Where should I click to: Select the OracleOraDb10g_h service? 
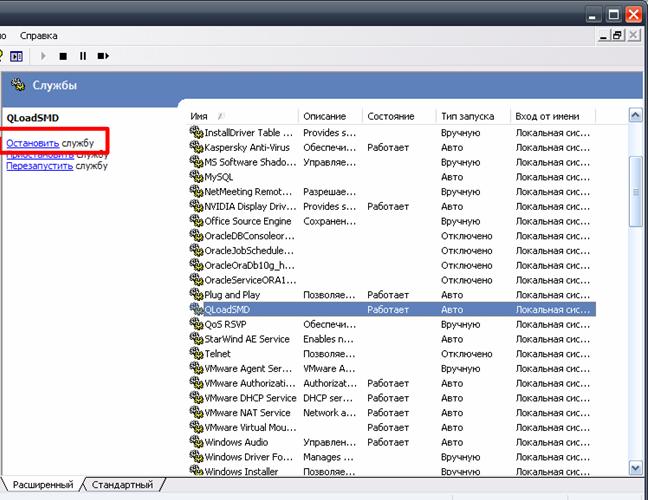(392, 265)
